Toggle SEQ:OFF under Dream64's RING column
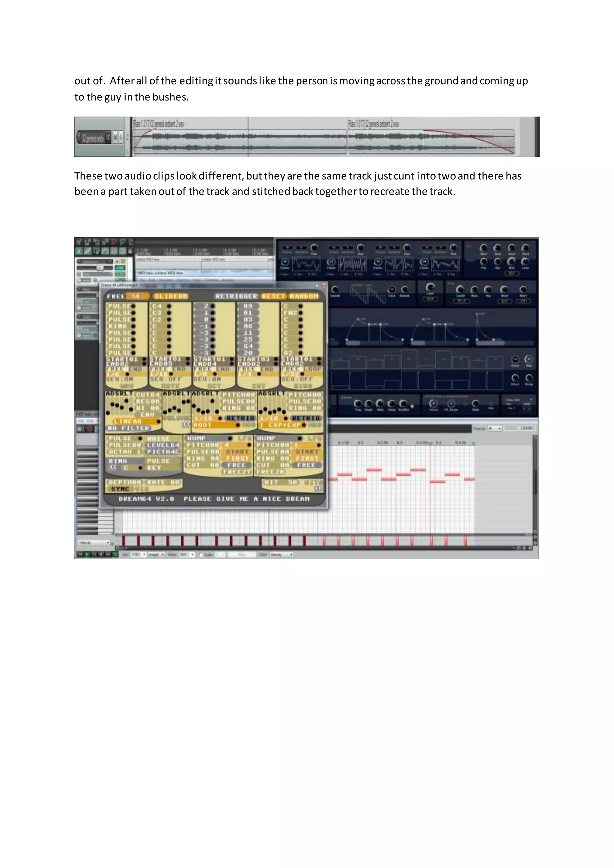This screenshot has width=614, height=868. [297, 379]
